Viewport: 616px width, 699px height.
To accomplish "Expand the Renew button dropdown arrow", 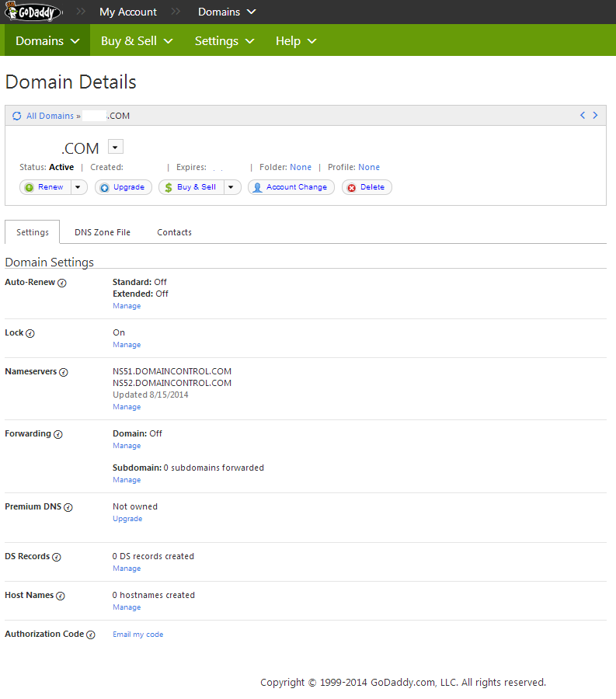I will [78, 187].
